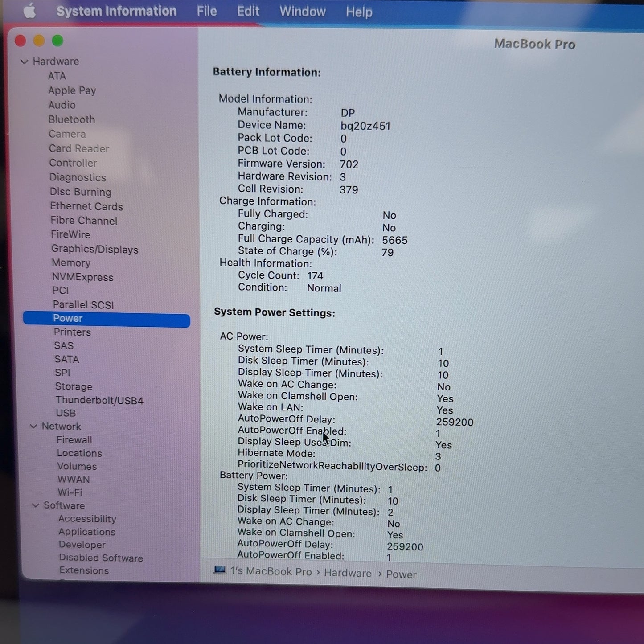This screenshot has width=644, height=644.
Task: Click the State of Charge value 79
Action: click(388, 253)
